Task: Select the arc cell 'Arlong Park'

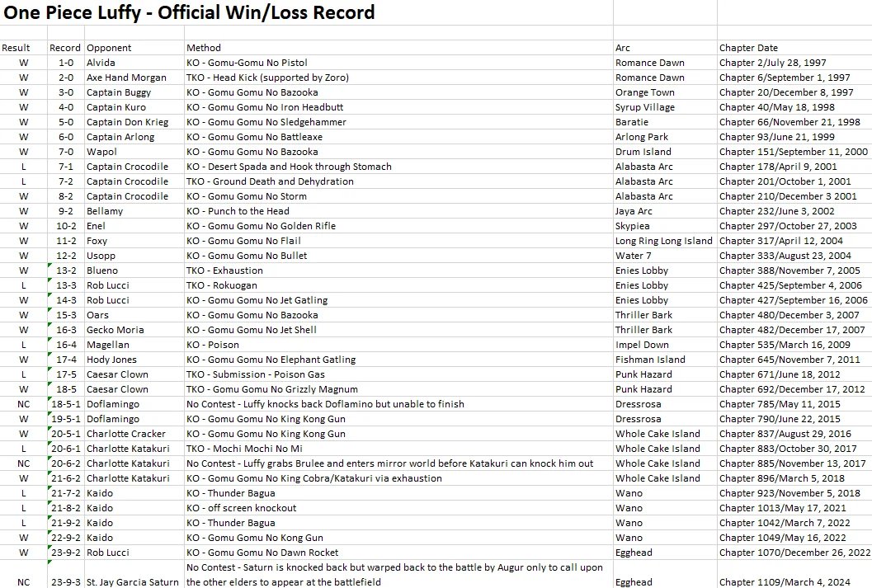Action: pos(665,137)
